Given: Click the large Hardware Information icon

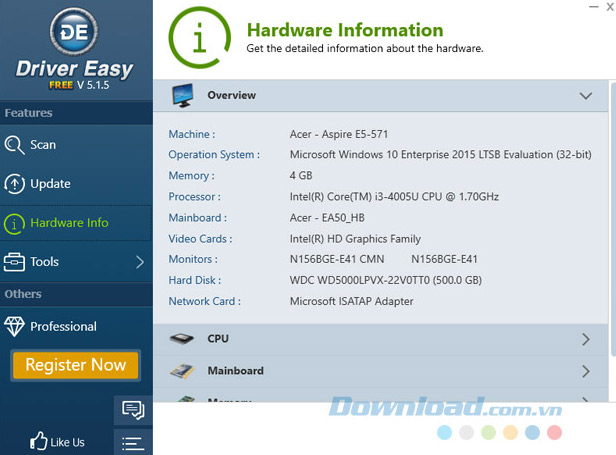Looking at the screenshot, I should click(200, 38).
